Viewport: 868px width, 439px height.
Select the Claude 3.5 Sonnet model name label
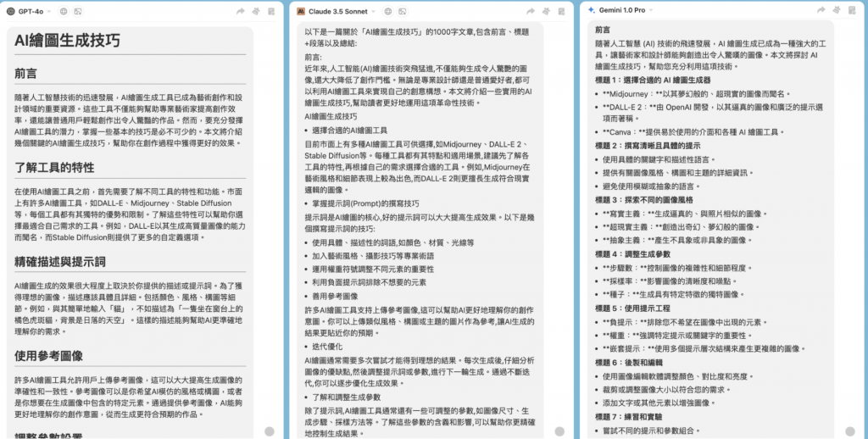(x=339, y=11)
